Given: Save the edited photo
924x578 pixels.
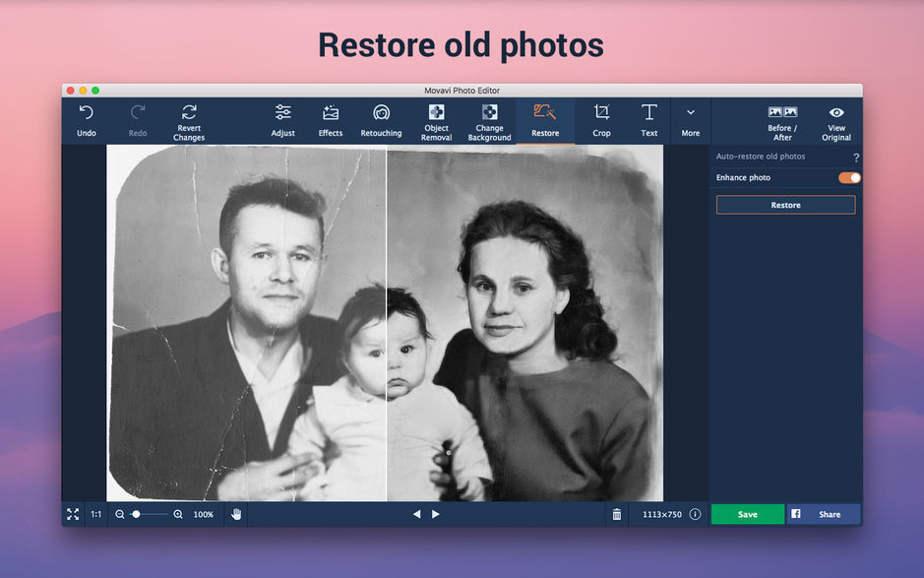Looking at the screenshot, I should [747, 513].
